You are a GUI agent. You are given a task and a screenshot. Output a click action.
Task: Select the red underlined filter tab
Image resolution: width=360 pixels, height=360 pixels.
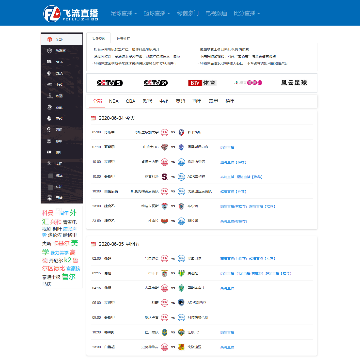coord(97,101)
